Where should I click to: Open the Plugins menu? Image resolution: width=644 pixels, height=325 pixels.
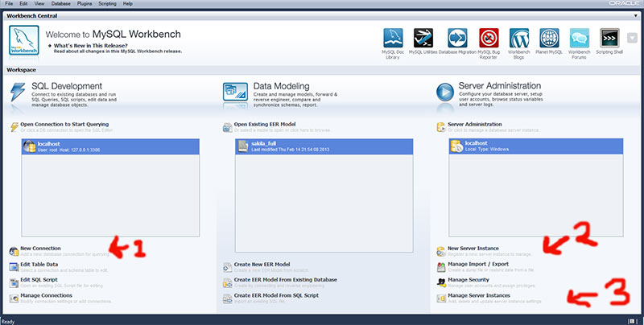point(85,3)
